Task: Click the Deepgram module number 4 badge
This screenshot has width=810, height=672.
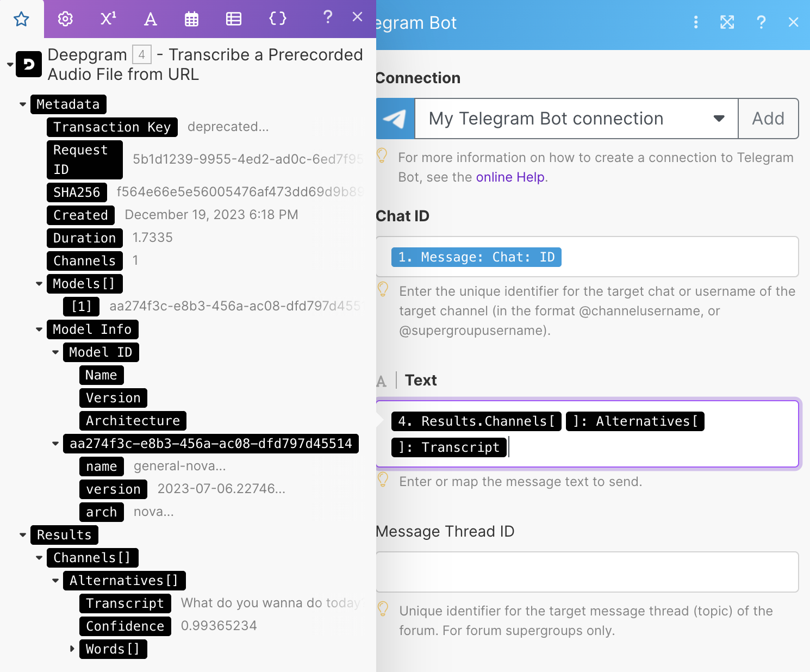Action: [142, 54]
